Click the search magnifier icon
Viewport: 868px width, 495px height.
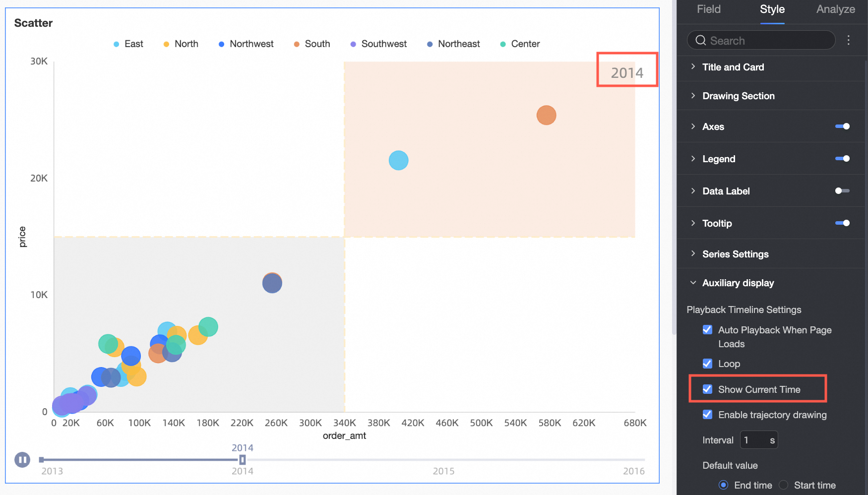700,40
